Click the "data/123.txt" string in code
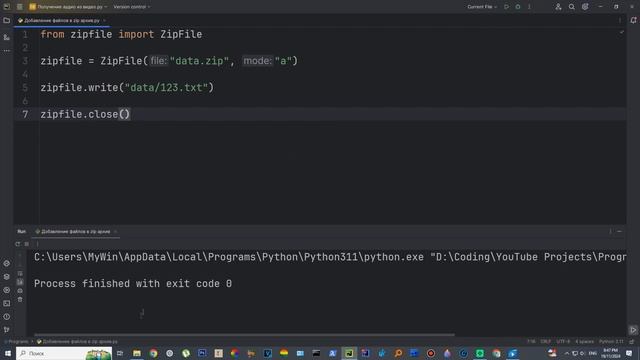Image resolution: width=640 pixels, height=360 pixels. 166,88
